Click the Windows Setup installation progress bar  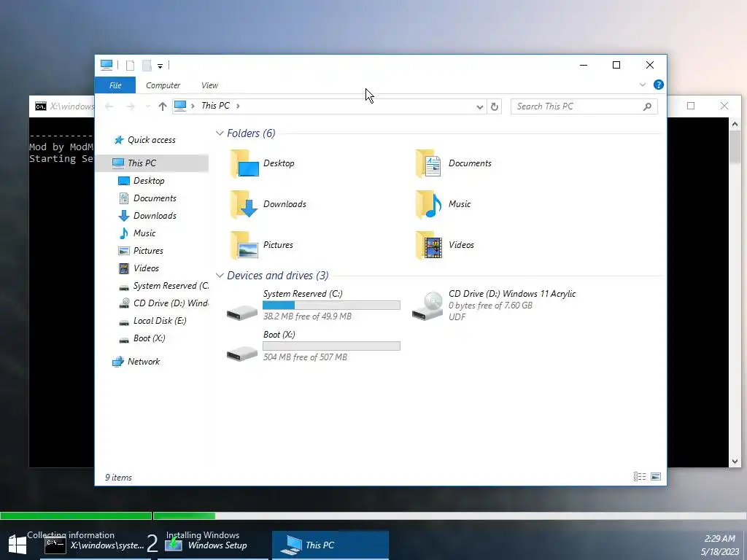tap(373, 516)
